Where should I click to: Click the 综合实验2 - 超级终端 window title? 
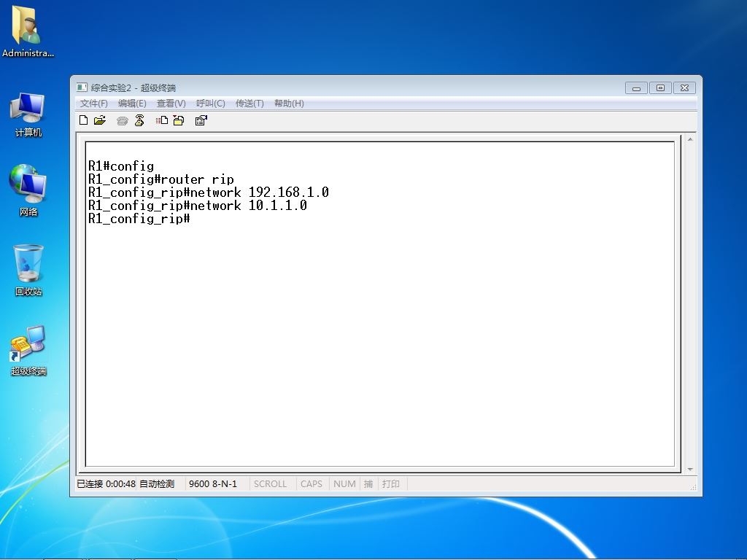pos(133,87)
